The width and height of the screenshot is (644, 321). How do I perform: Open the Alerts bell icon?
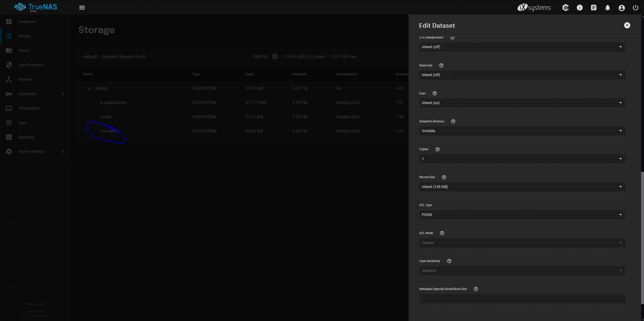tap(607, 7)
